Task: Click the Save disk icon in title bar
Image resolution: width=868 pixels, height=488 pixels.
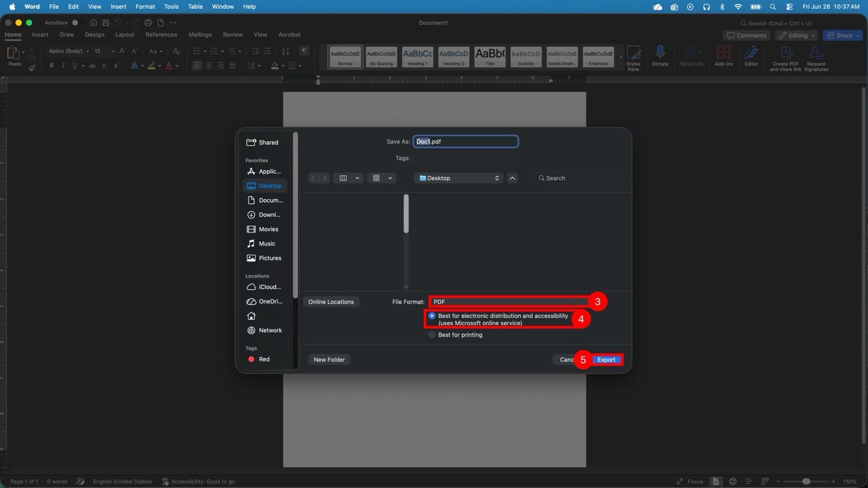Action: coord(105,23)
